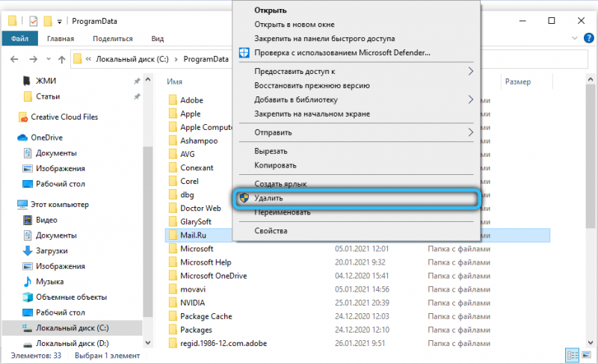Open Музыка in the navigation pane
Viewport: 598px width, 364px height.
pyautogui.click(x=49, y=282)
